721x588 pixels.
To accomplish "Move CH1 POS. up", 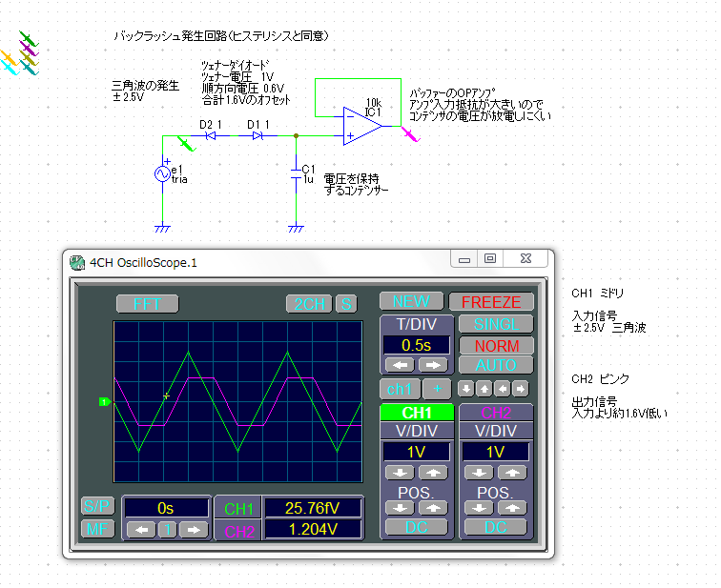I will pos(433,508).
